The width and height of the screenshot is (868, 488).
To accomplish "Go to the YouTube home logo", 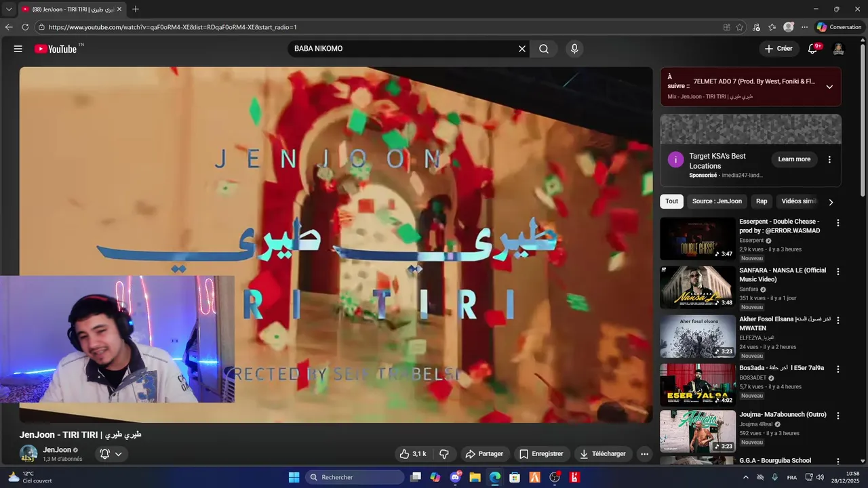I will tap(56, 49).
